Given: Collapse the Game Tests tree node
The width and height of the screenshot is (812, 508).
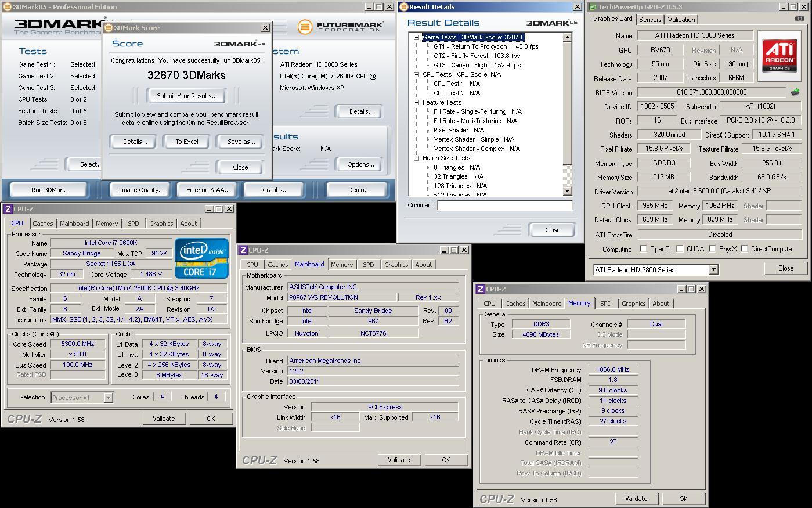Looking at the screenshot, I should tap(417, 37).
